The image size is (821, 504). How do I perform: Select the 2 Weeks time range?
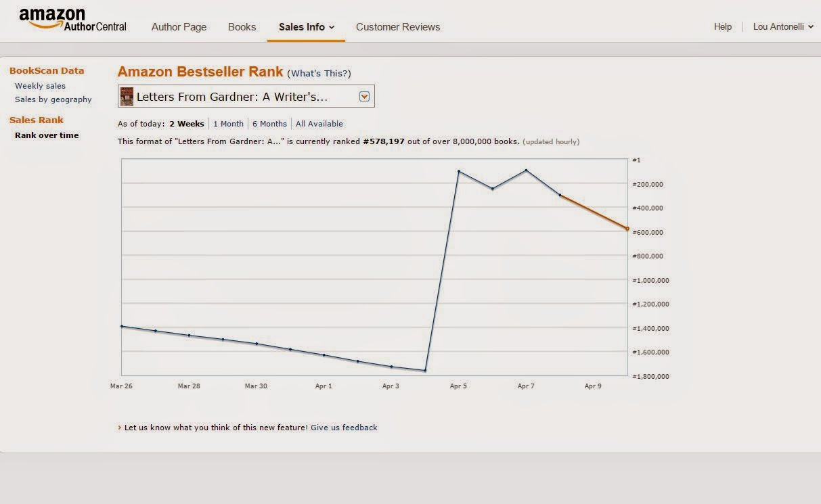click(186, 124)
